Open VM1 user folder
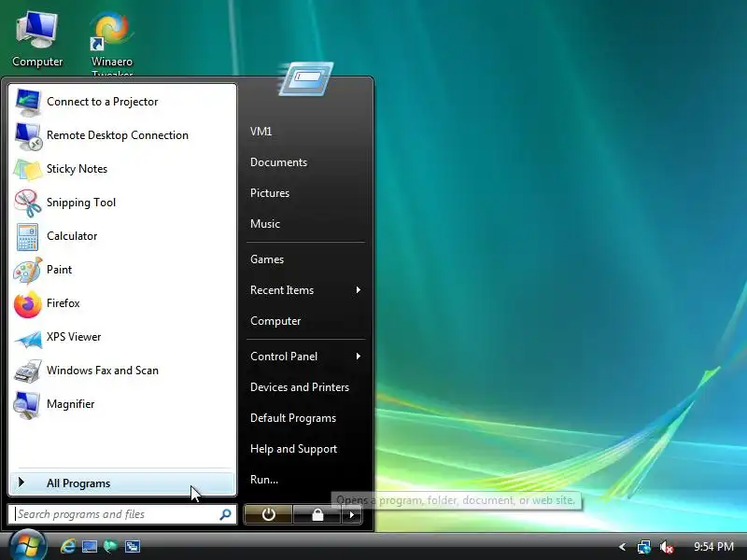Viewport: 747px width, 560px height. click(261, 132)
